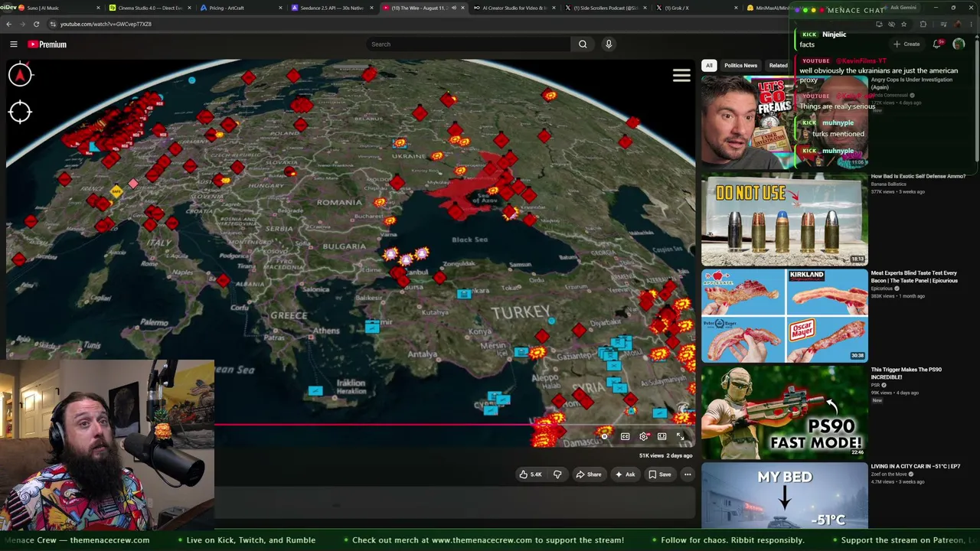Click the map crosshair locate icon
The width and height of the screenshot is (980, 551).
point(20,112)
